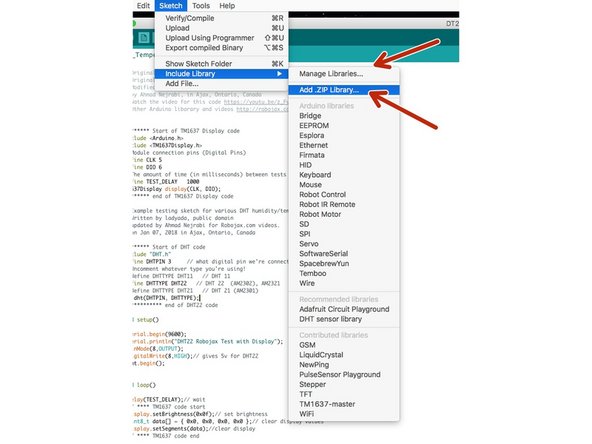The height and width of the screenshot is (444, 592).
Task: Include the Servo library
Action: tap(344, 244)
